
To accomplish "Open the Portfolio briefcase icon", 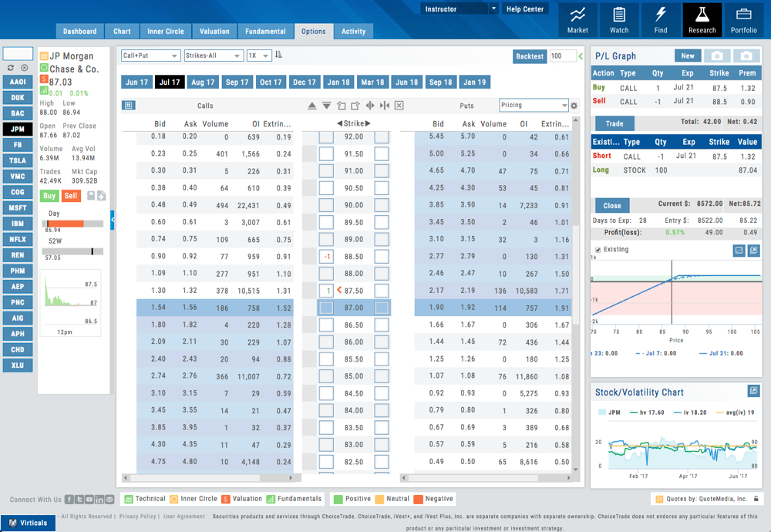I will click(x=743, y=20).
